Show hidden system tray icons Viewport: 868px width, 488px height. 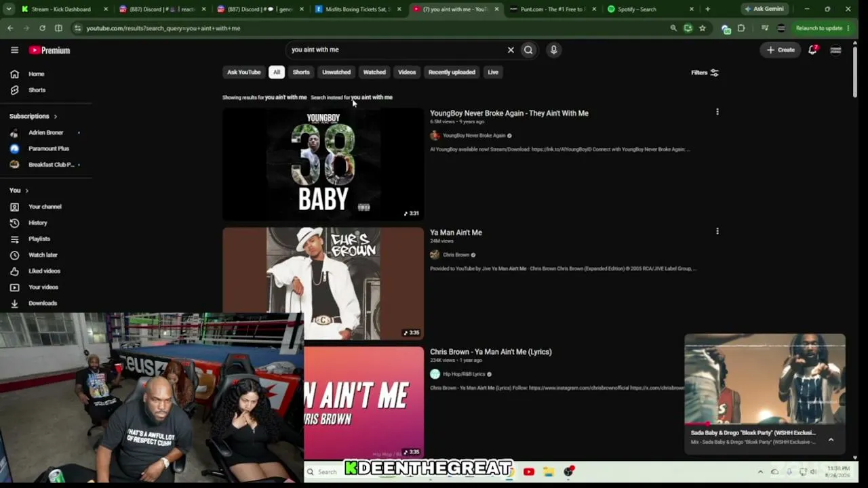[x=760, y=472]
